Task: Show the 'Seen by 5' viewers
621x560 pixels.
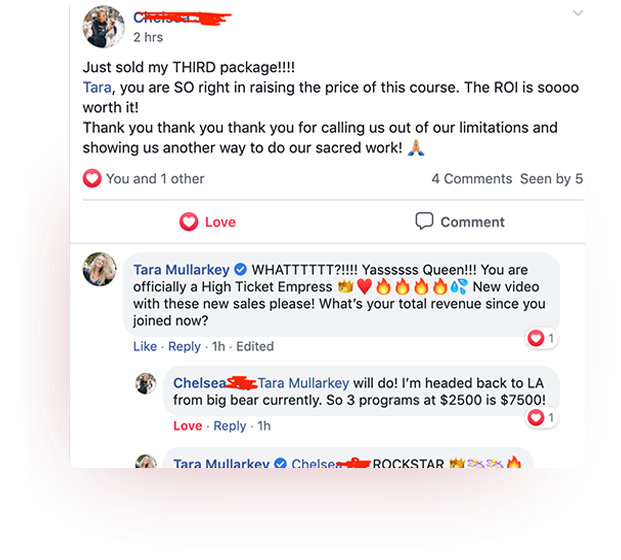Action: (551, 179)
